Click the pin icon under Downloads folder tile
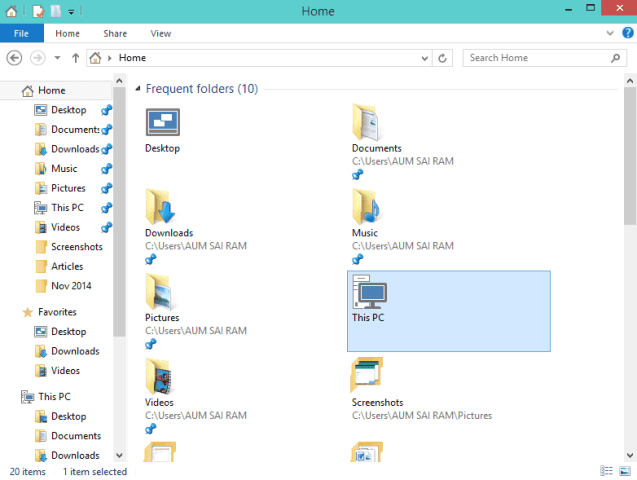637x480 pixels. 151,259
